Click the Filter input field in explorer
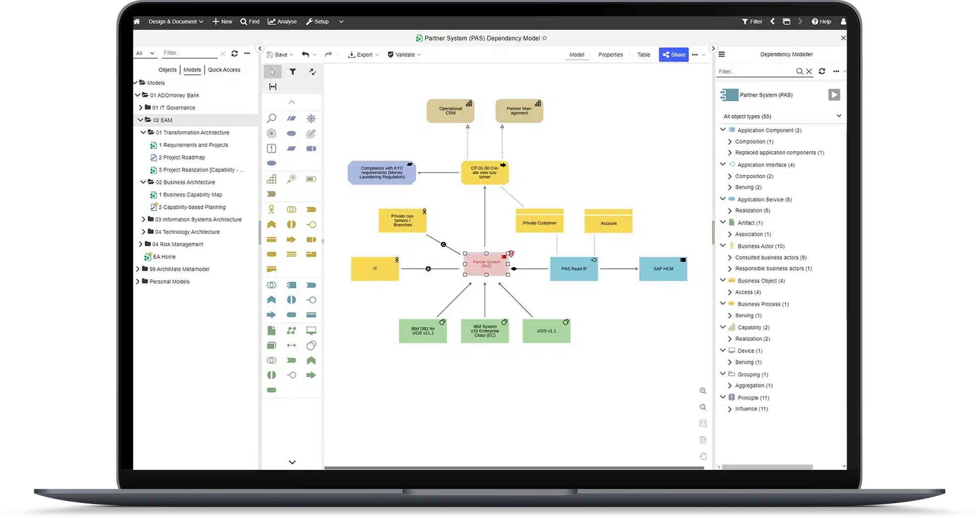This screenshot has width=980, height=518. point(190,53)
